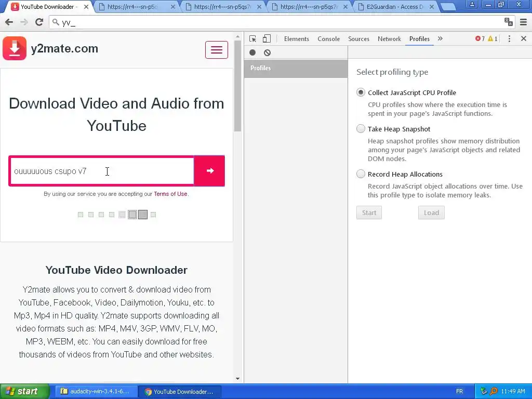532x399 pixels.
Task: Switch to YouTube Downloader taskbar item
Action: (x=180, y=392)
